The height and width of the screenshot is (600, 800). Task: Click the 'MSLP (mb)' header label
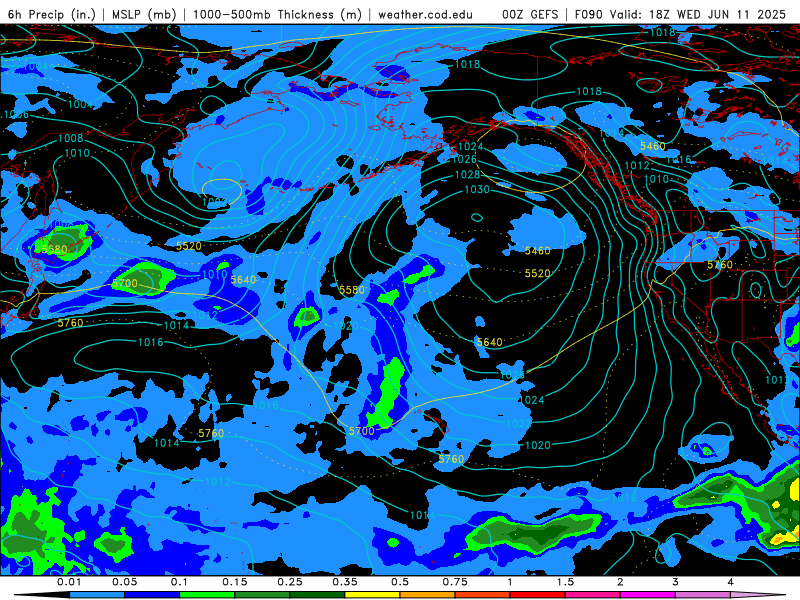144,14
